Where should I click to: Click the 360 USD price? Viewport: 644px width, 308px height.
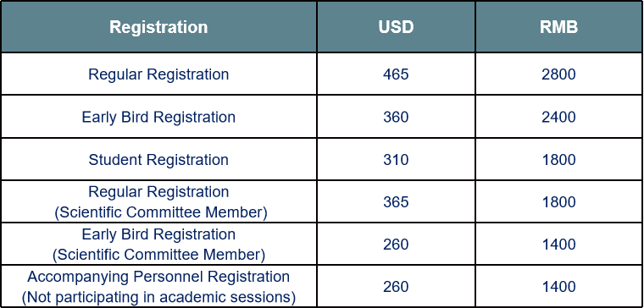pos(396,117)
